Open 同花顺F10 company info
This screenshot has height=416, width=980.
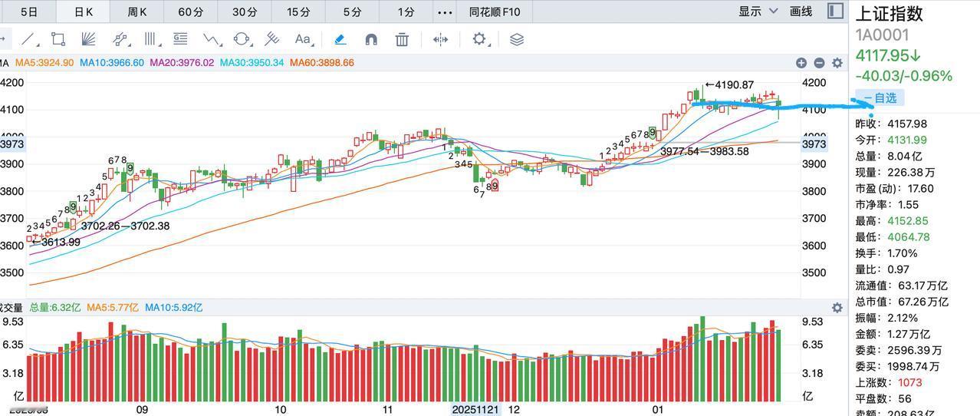pyautogui.click(x=495, y=12)
